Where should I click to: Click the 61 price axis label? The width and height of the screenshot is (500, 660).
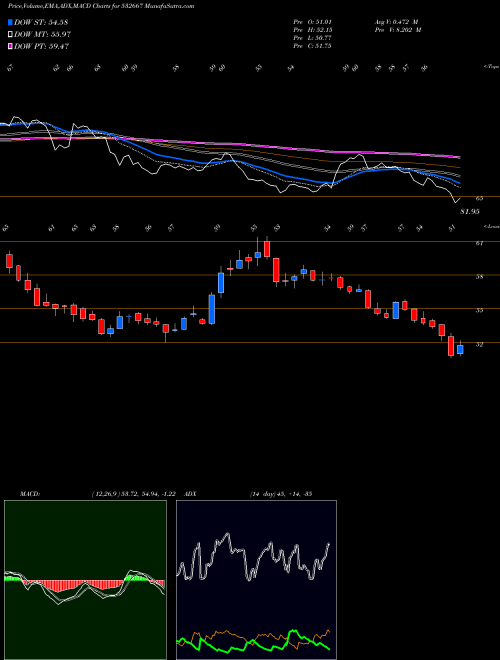(x=480, y=243)
